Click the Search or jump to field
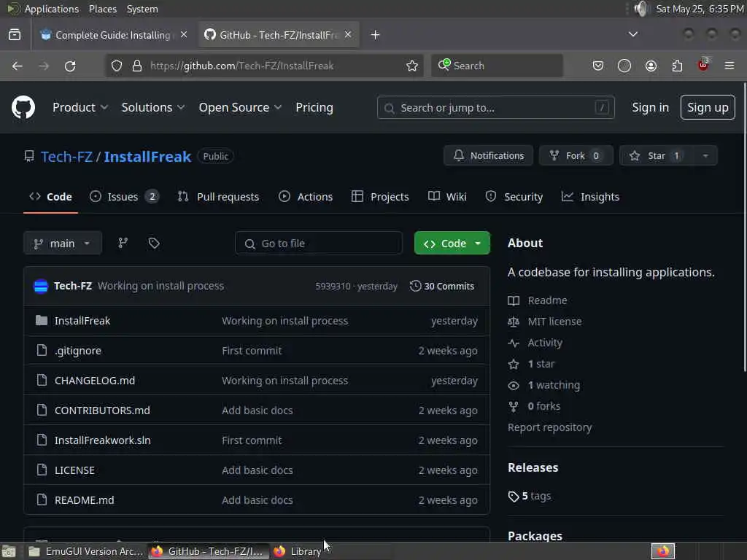This screenshot has width=747, height=560. tap(495, 108)
